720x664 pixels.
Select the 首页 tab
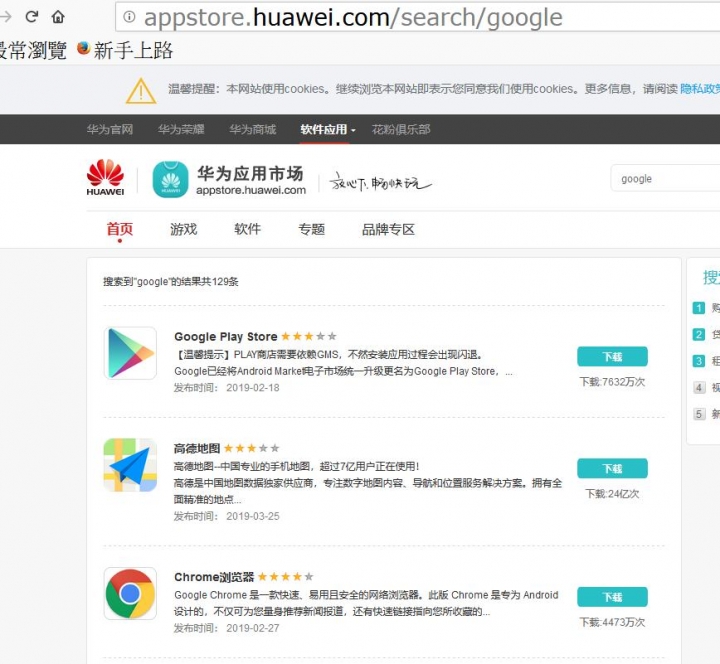coord(120,229)
